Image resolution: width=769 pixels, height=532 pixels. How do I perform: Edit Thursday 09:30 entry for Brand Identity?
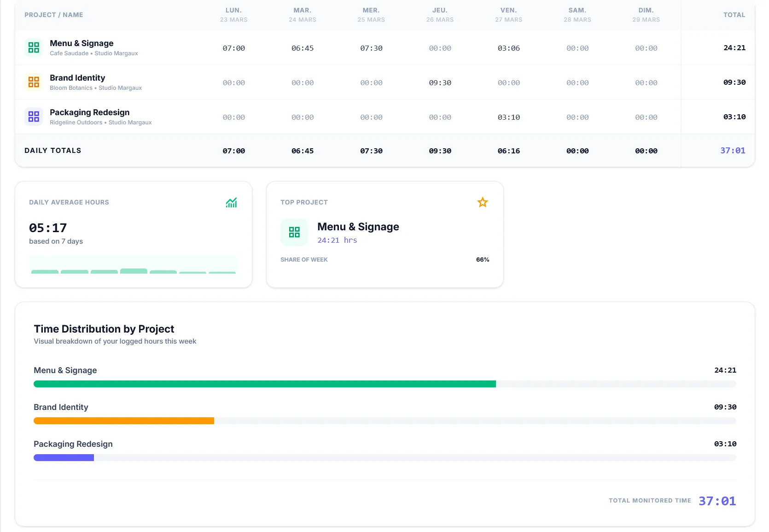click(x=440, y=83)
